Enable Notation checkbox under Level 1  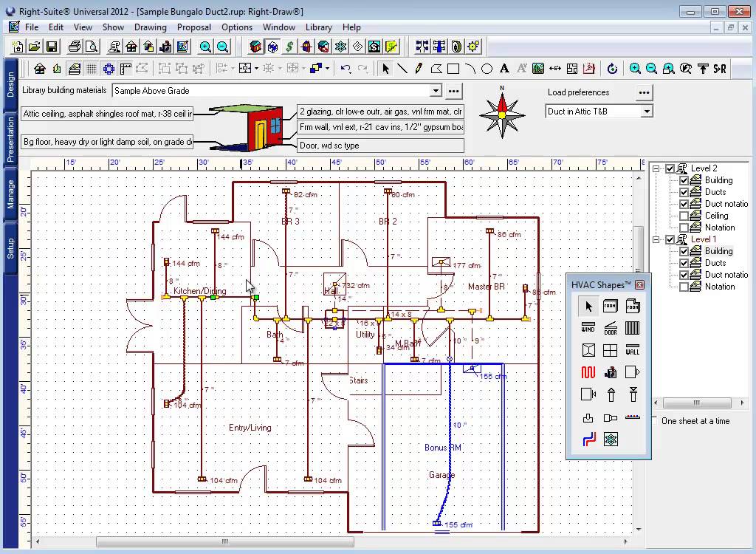point(684,287)
